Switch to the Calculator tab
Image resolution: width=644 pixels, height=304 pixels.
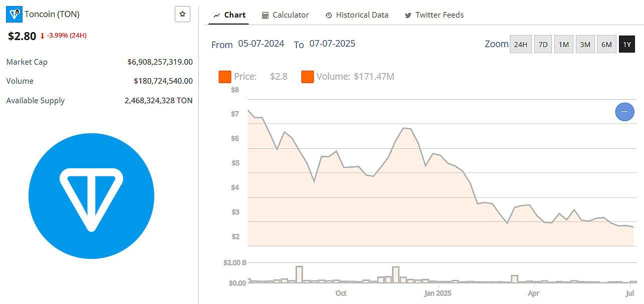pyautogui.click(x=285, y=15)
